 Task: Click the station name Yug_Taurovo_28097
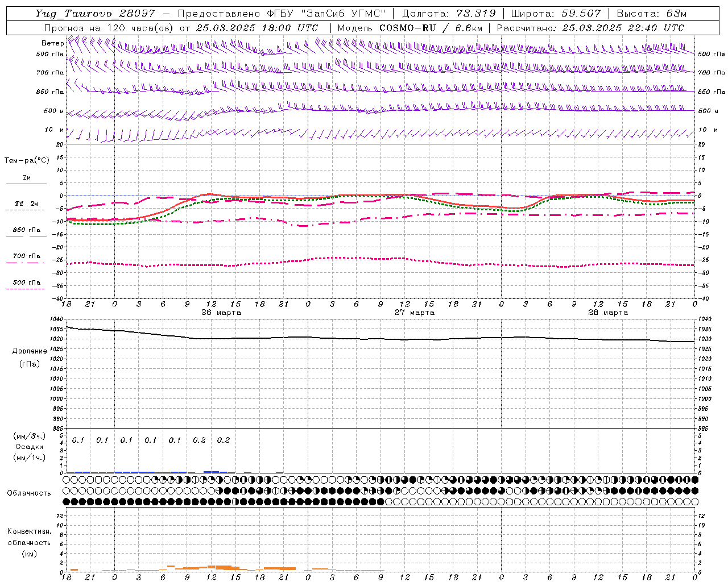click(96, 14)
